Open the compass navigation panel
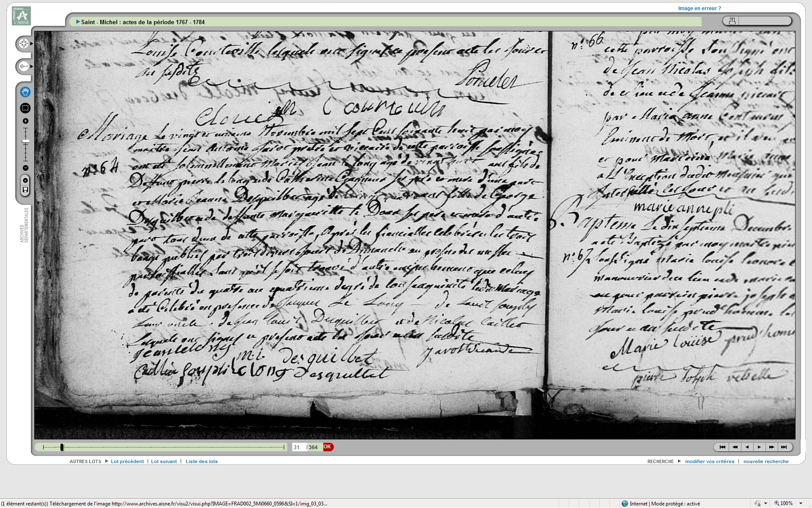 (x=24, y=44)
